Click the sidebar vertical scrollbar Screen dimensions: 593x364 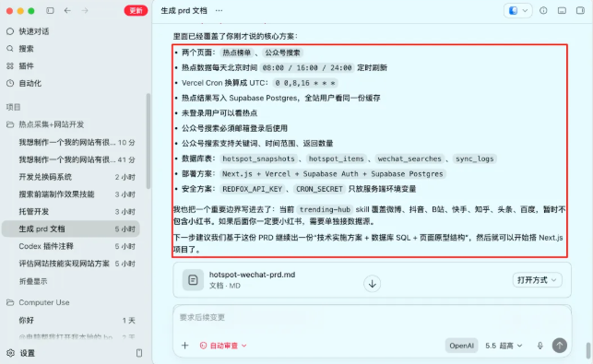click(x=148, y=141)
